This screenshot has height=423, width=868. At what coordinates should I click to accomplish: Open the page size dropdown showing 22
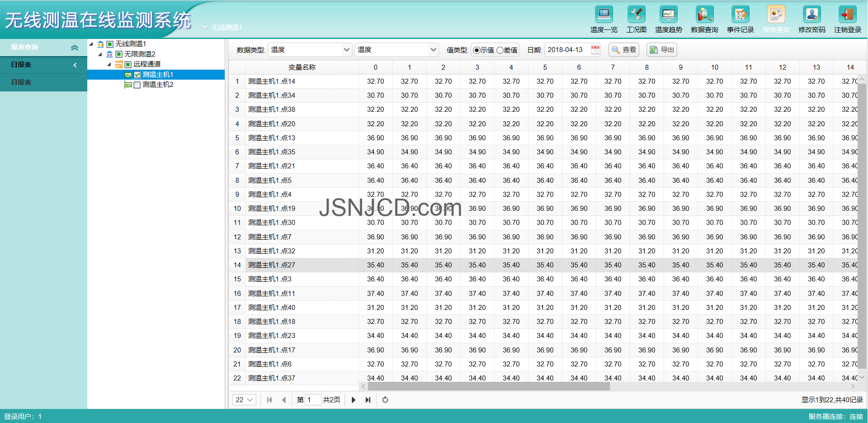click(x=244, y=400)
